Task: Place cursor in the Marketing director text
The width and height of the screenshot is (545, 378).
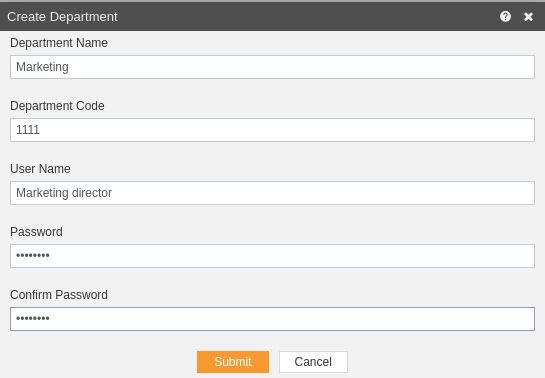Action: click(64, 193)
